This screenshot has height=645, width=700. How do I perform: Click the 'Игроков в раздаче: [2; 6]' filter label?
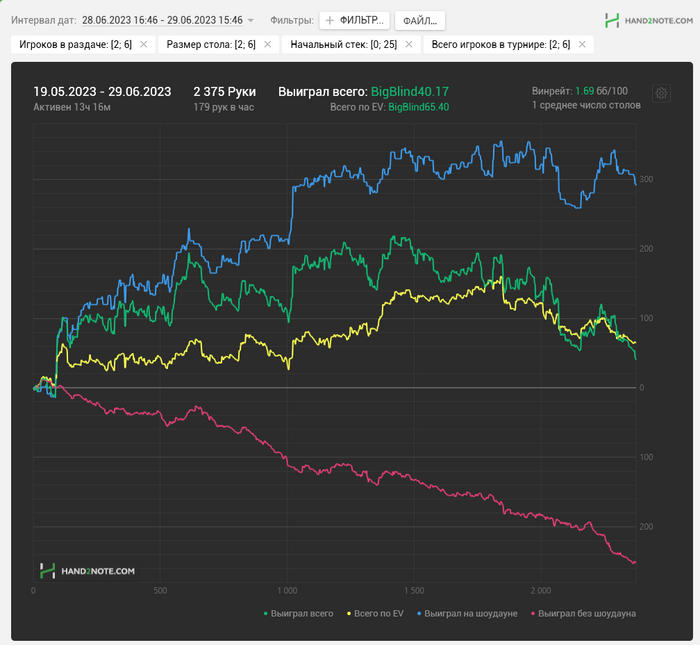click(x=76, y=44)
